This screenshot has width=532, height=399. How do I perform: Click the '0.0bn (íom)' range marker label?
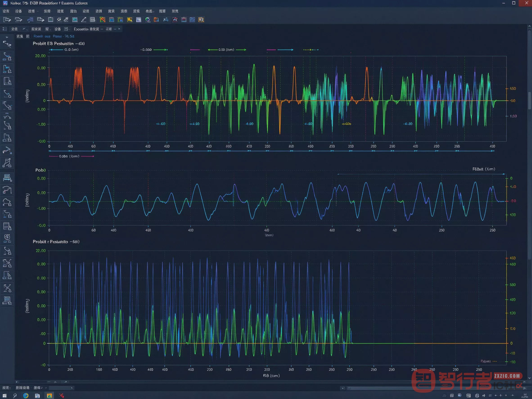[x=69, y=156]
